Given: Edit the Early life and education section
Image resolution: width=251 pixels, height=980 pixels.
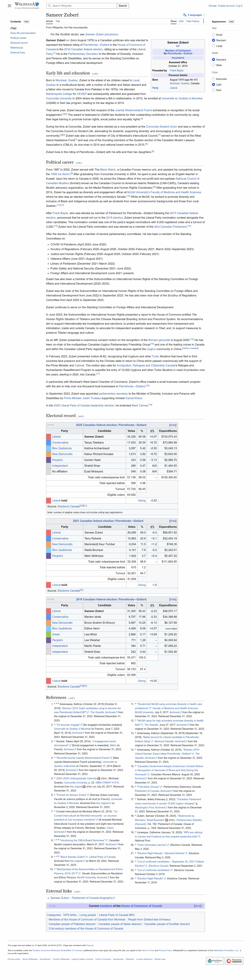Looking at the screenshot, I should pos(95,74).
